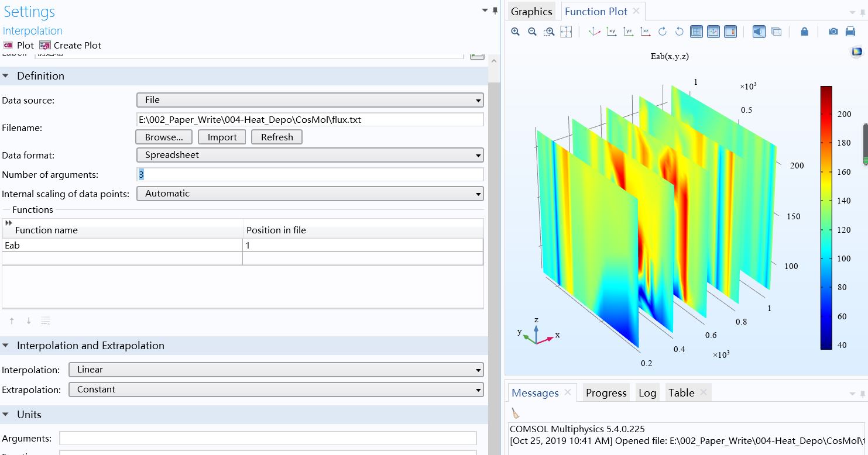This screenshot has width=868, height=455.
Task: Switch to the xy view
Action: pyautogui.click(x=611, y=32)
